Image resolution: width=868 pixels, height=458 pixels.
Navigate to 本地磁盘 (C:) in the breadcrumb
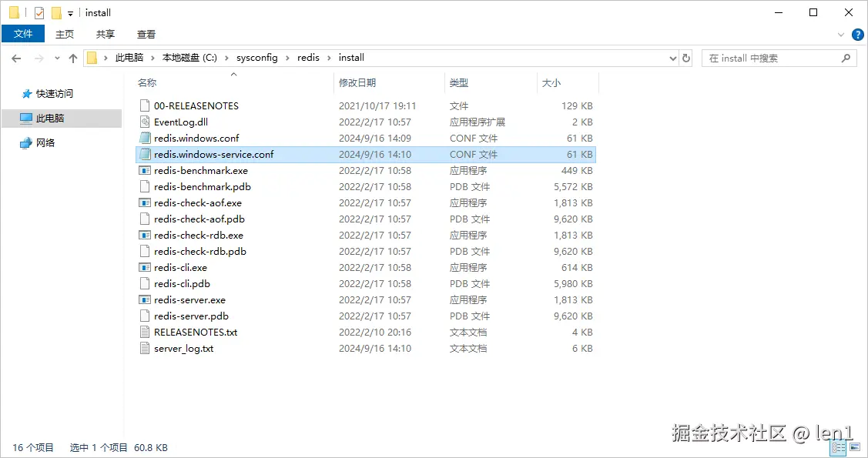tap(189, 58)
